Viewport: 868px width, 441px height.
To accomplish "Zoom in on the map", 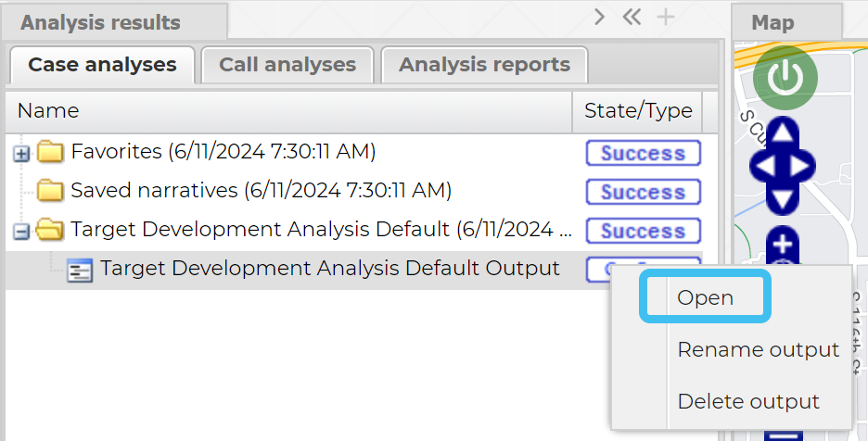I will pyautogui.click(x=785, y=245).
